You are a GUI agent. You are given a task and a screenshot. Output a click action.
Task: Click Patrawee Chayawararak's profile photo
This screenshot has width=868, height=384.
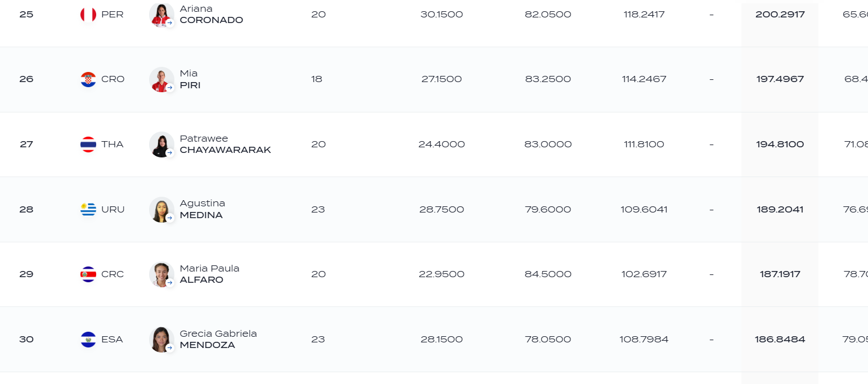161,144
